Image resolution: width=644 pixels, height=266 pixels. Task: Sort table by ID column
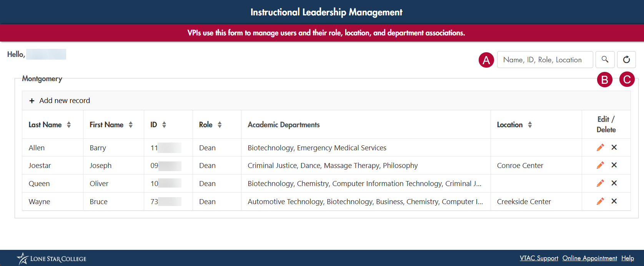point(164,125)
